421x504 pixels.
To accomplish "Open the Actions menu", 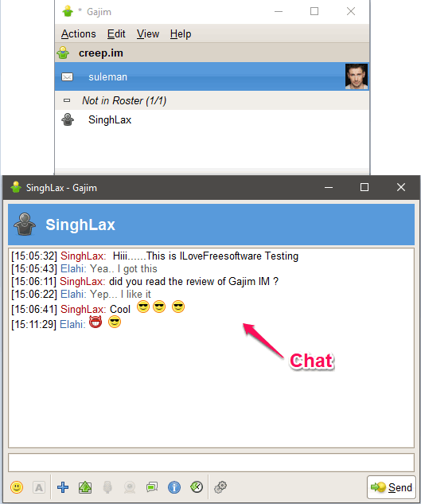I will tap(79, 33).
